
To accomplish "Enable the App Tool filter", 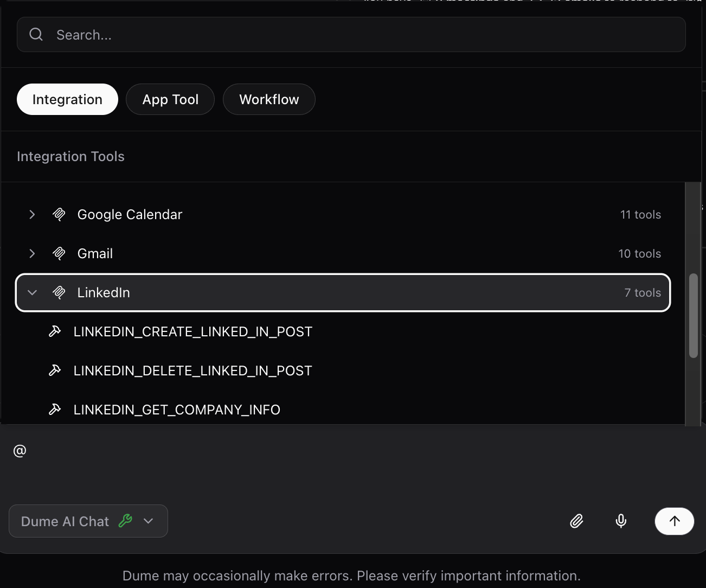I will (170, 99).
